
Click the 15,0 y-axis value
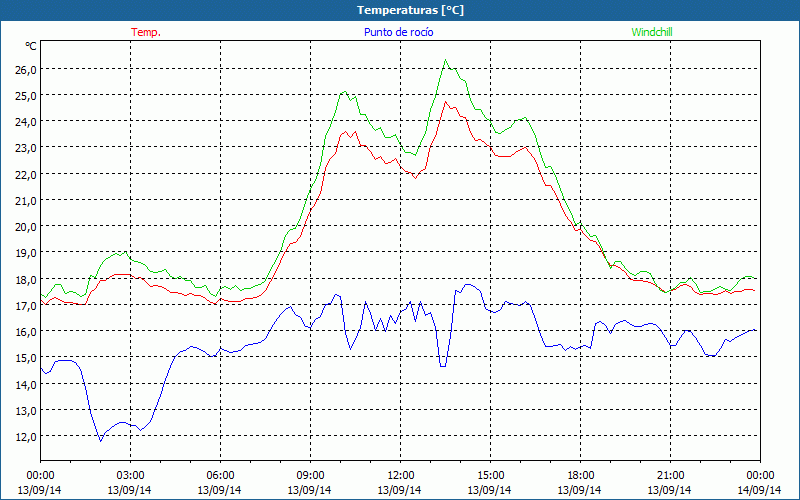[x=26, y=358]
